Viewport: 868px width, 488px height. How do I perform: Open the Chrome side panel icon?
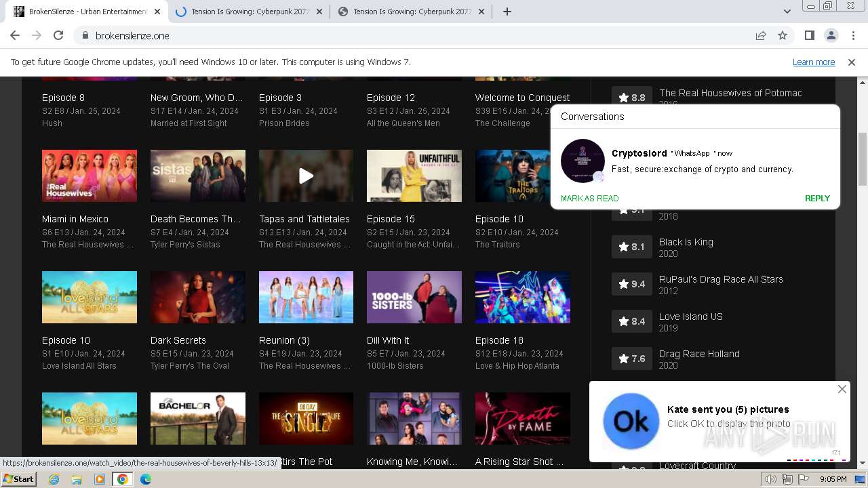click(809, 36)
